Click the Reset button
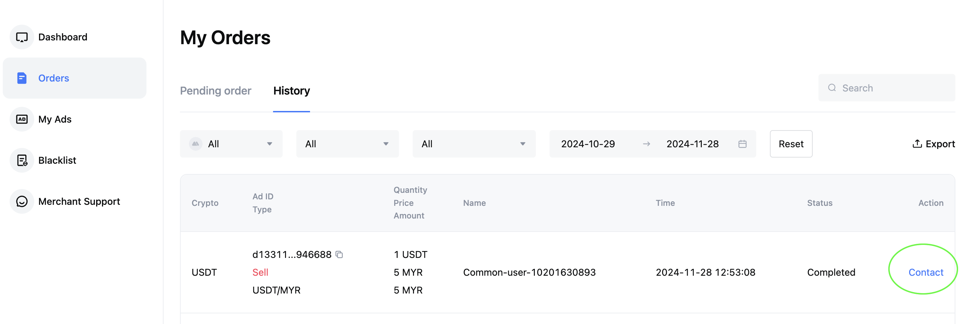The height and width of the screenshot is (324, 980). (791, 144)
